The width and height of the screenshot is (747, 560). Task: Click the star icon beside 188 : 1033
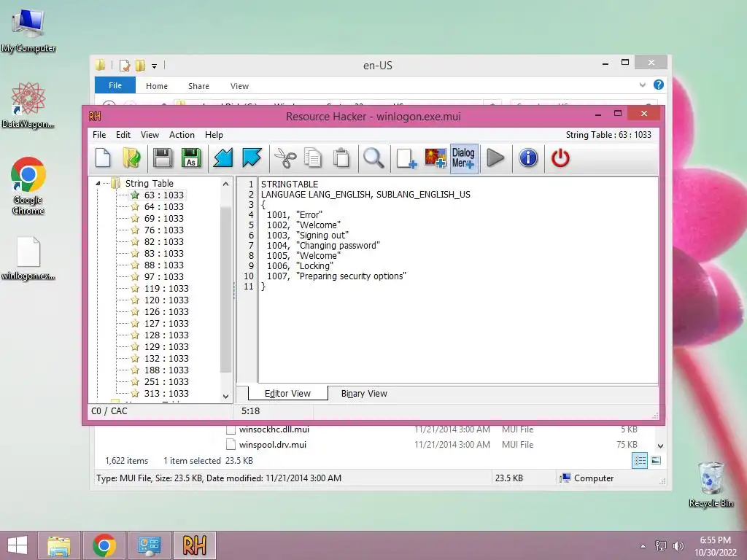click(135, 370)
